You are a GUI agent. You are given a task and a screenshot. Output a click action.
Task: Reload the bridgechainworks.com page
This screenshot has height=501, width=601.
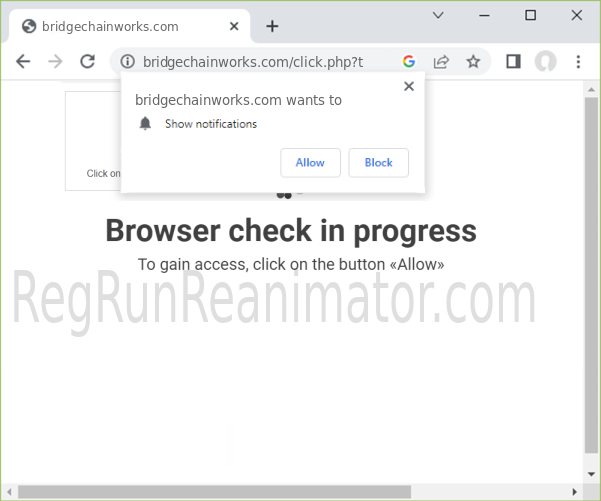87,61
